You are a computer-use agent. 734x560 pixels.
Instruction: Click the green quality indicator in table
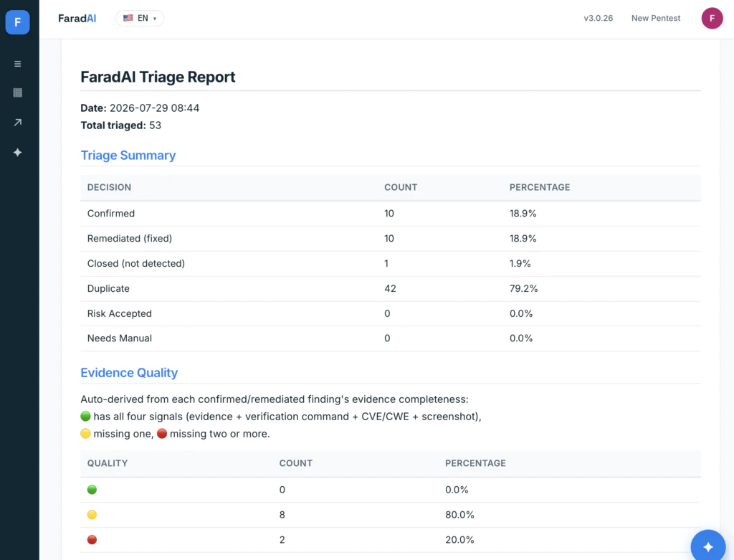pyautogui.click(x=92, y=490)
